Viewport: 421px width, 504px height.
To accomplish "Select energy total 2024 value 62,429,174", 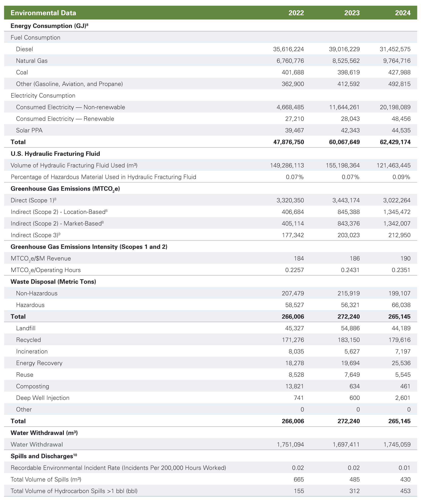I will click(395, 142).
